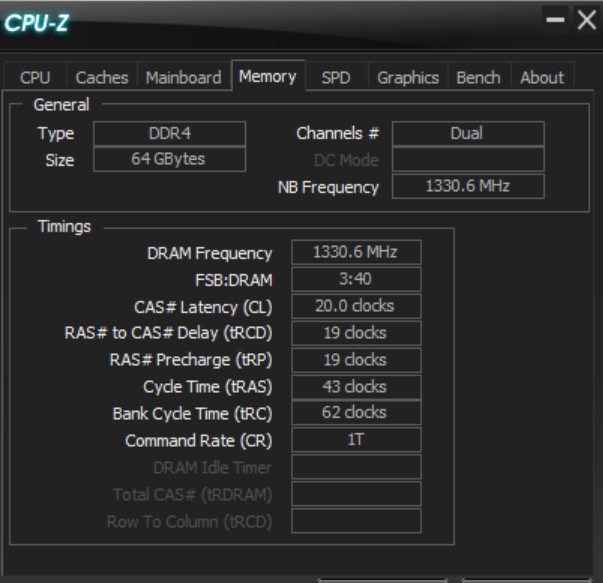Select the Command Rate 1T field
The image size is (603, 583).
point(356,440)
